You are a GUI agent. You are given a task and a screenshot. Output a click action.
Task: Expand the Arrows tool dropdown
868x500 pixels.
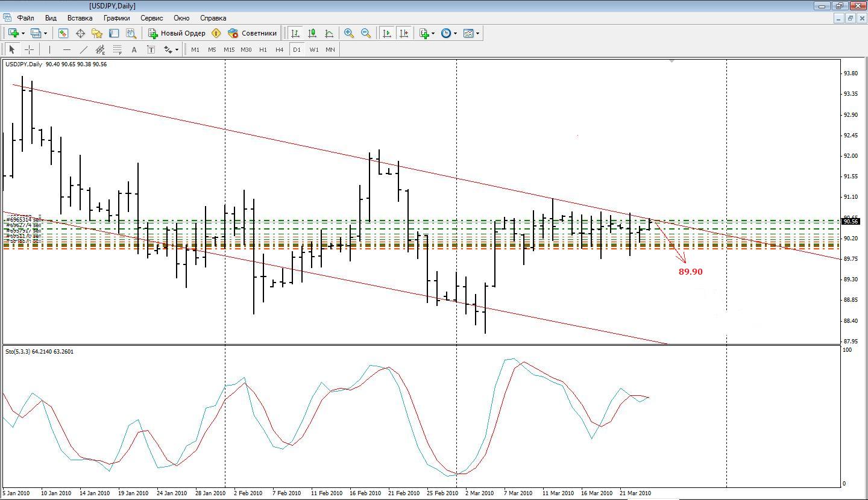[x=177, y=49]
